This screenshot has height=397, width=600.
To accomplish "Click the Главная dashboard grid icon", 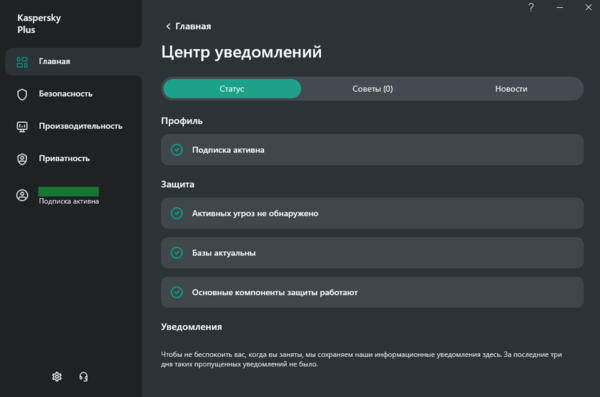I will (22, 62).
